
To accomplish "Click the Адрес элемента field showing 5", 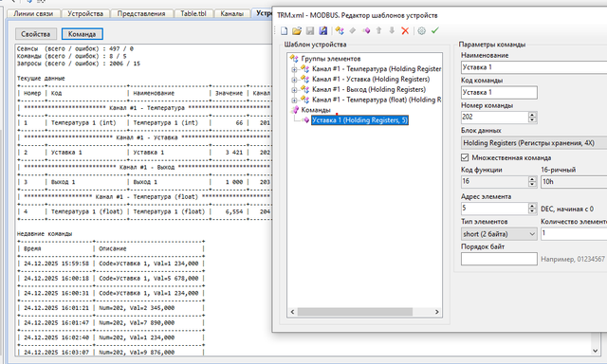I will tap(494, 209).
